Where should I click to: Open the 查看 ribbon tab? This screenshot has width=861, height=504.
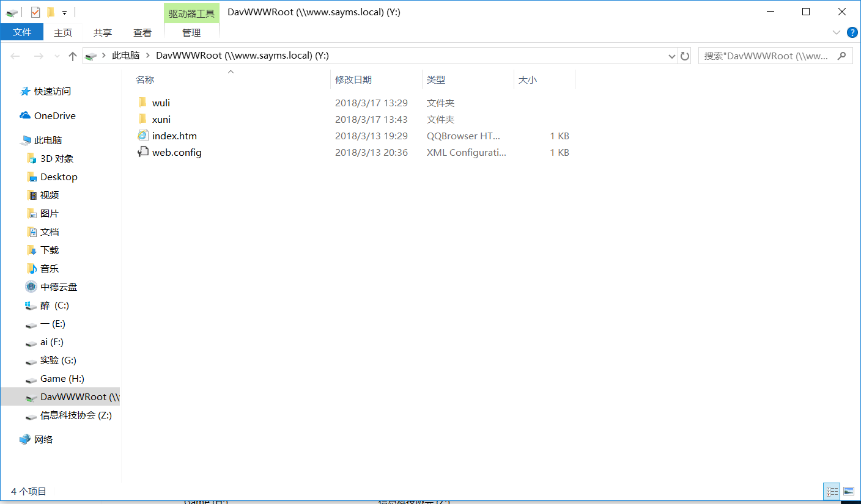click(x=142, y=33)
